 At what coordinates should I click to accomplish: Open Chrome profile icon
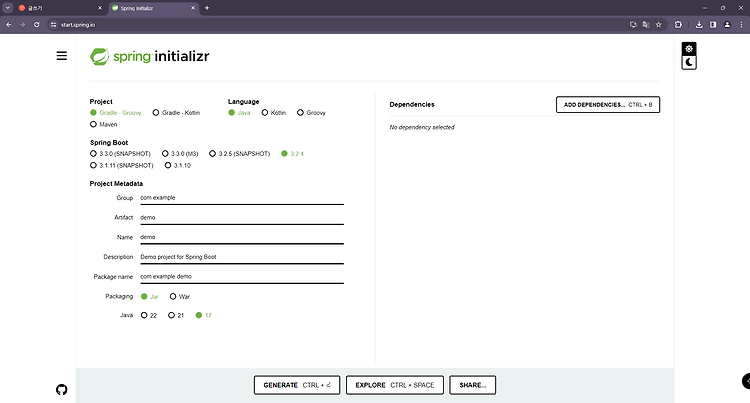[x=728, y=24]
